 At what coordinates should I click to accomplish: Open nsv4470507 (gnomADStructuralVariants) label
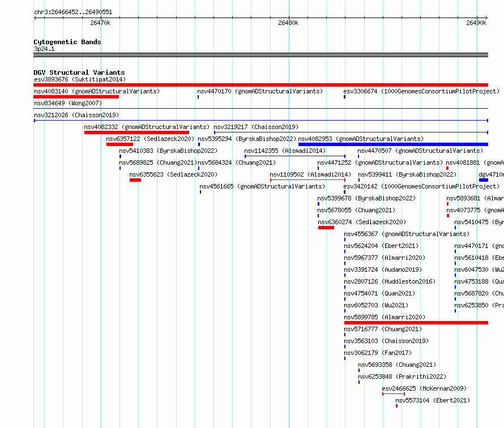(x=420, y=151)
